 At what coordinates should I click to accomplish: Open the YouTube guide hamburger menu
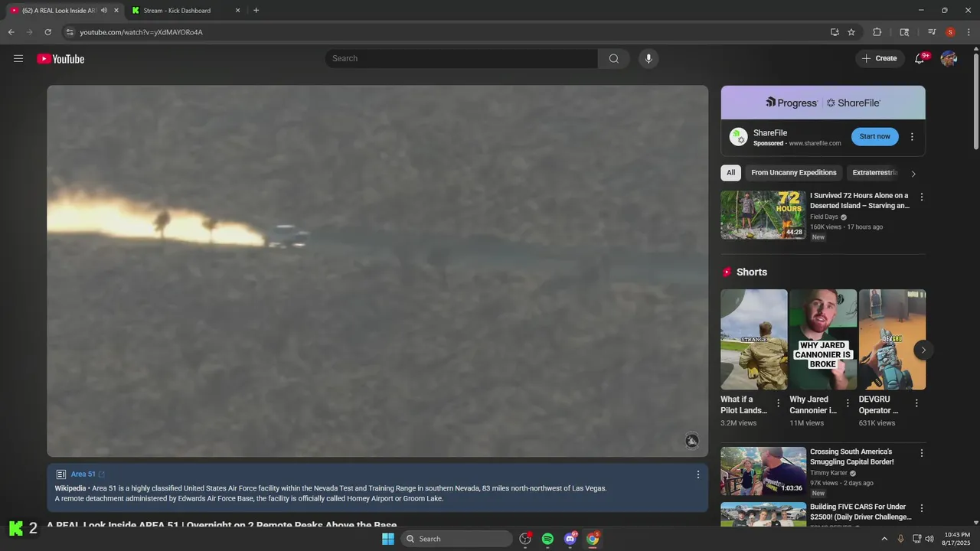click(18, 58)
